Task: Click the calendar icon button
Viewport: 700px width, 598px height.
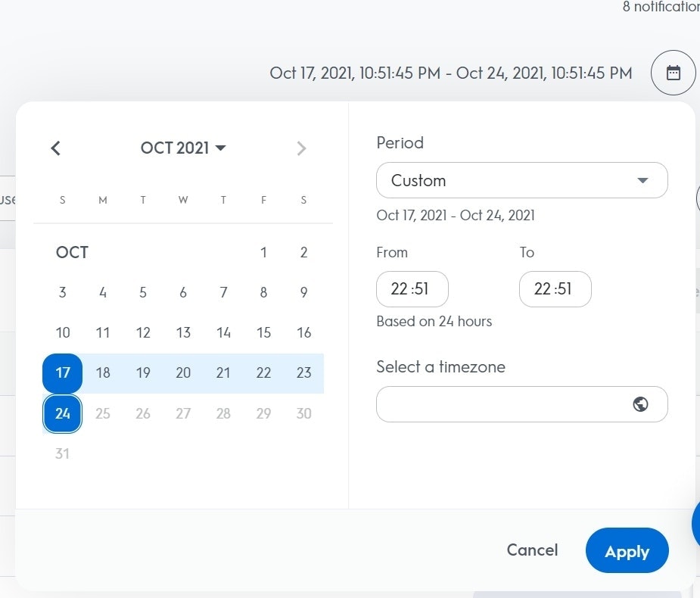Action: pyautogui.click(x=673, y=73)
